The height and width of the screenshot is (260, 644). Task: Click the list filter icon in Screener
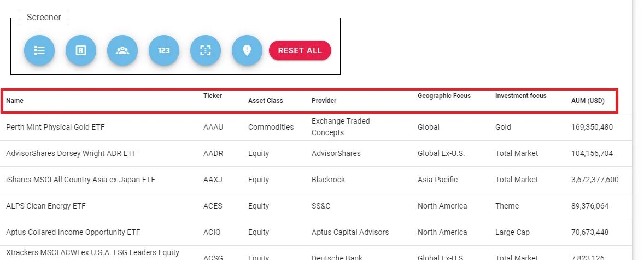coord(39,50)
